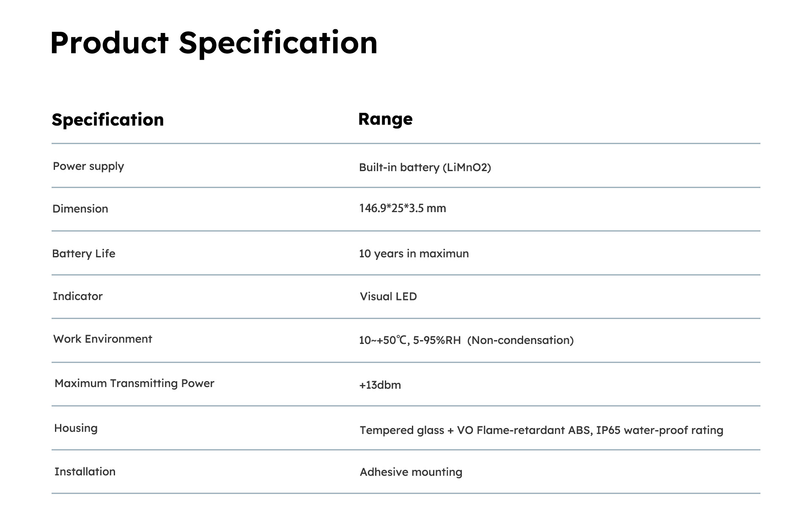Select the Specification column header

click(107, 120)
